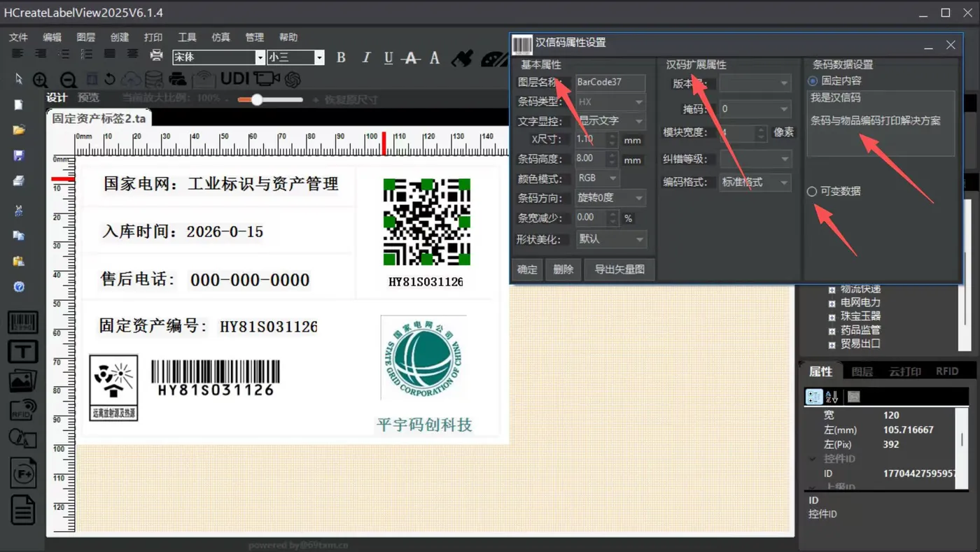Apply bold formatting
The image size is (980, 552).
[341, 57]
